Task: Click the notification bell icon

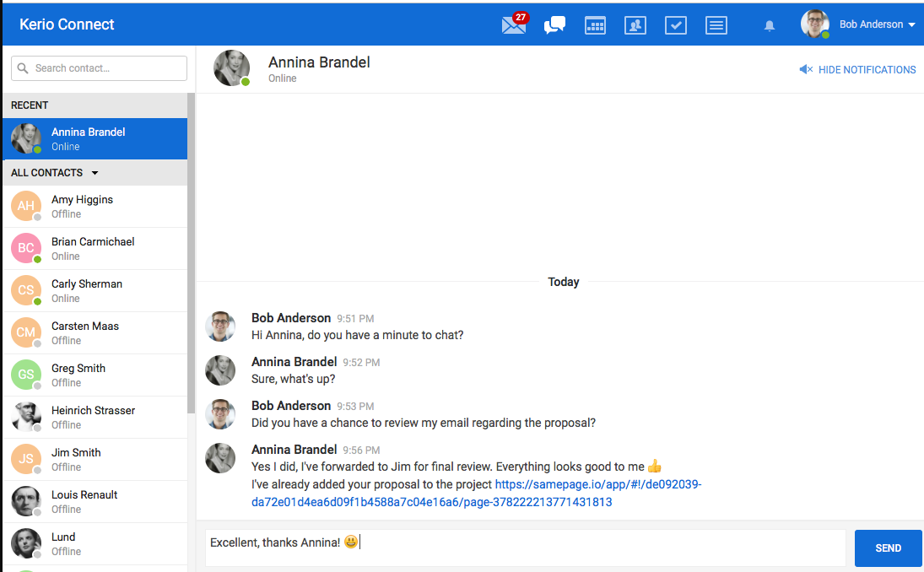Action: (x=769, y=26)
